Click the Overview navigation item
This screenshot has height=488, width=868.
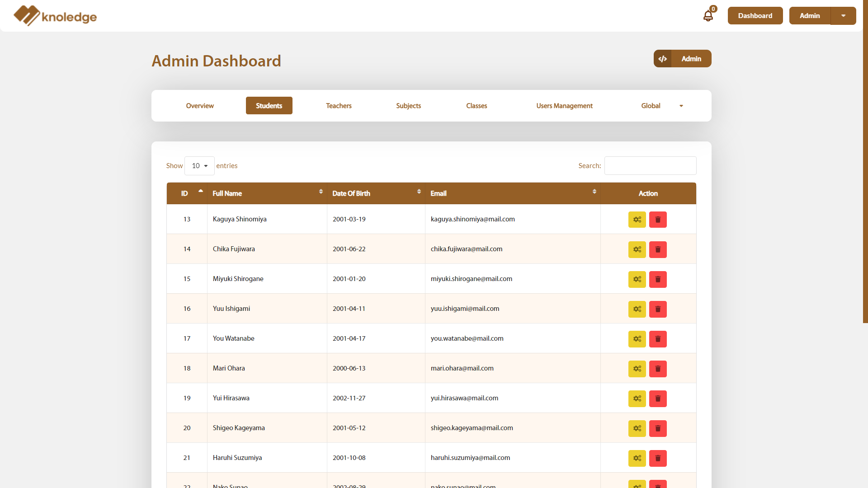point(200,105)
